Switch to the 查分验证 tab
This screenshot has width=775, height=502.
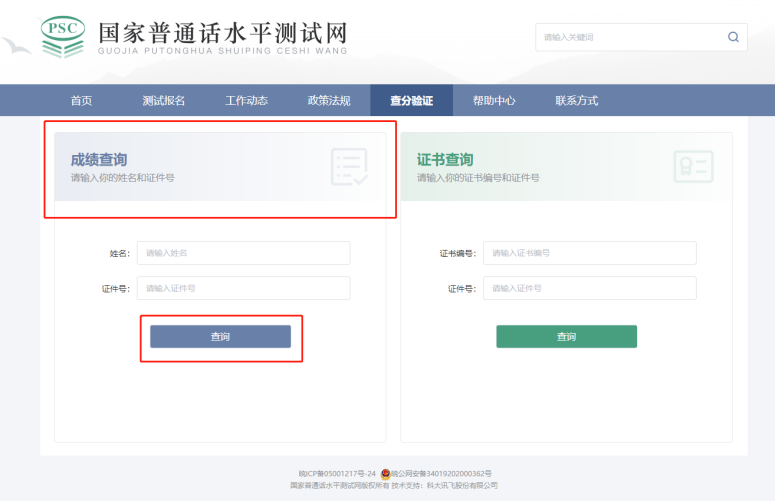click(411, 100)
